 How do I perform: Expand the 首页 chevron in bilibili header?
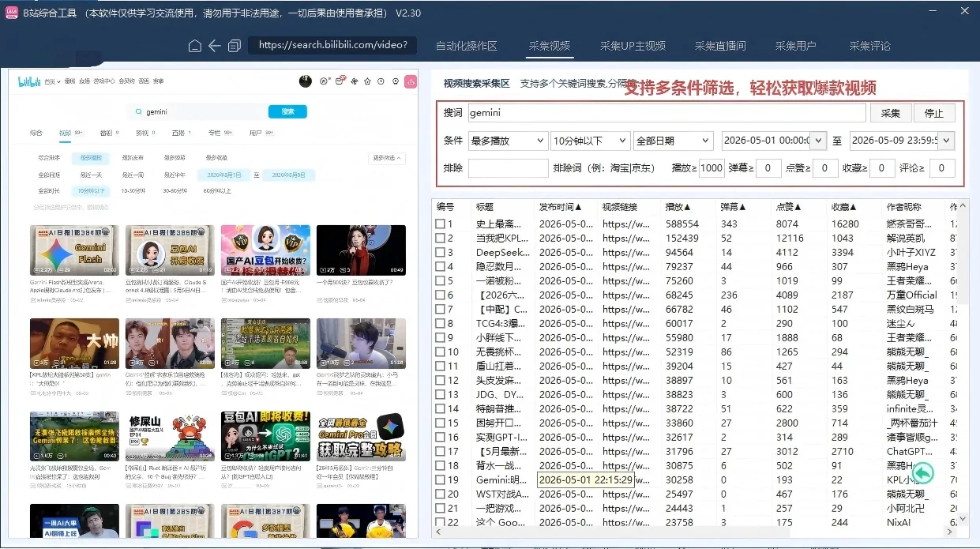[x=58, y=81]
